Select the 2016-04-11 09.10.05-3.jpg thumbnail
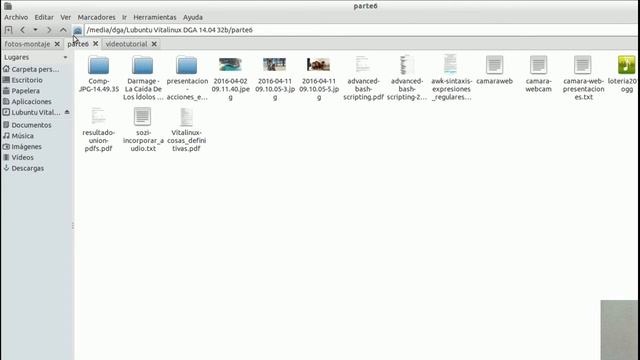640x360 pixels. click(274, 64)
